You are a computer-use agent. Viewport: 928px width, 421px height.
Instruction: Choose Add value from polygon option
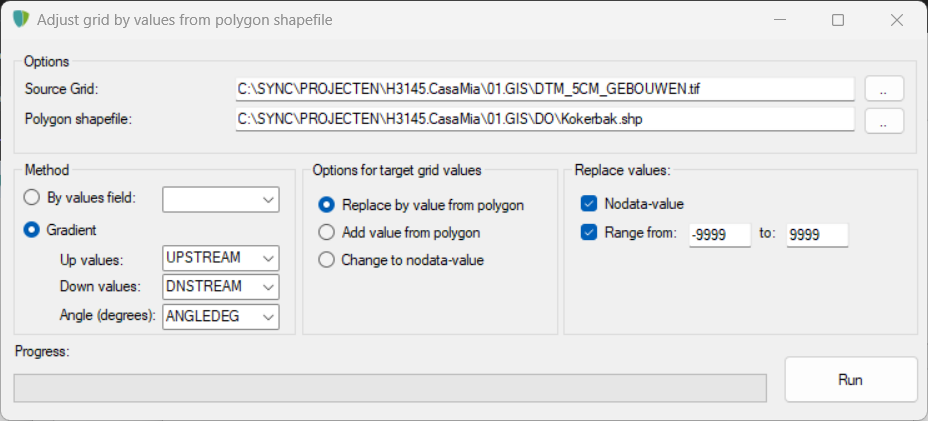[326, 232]
